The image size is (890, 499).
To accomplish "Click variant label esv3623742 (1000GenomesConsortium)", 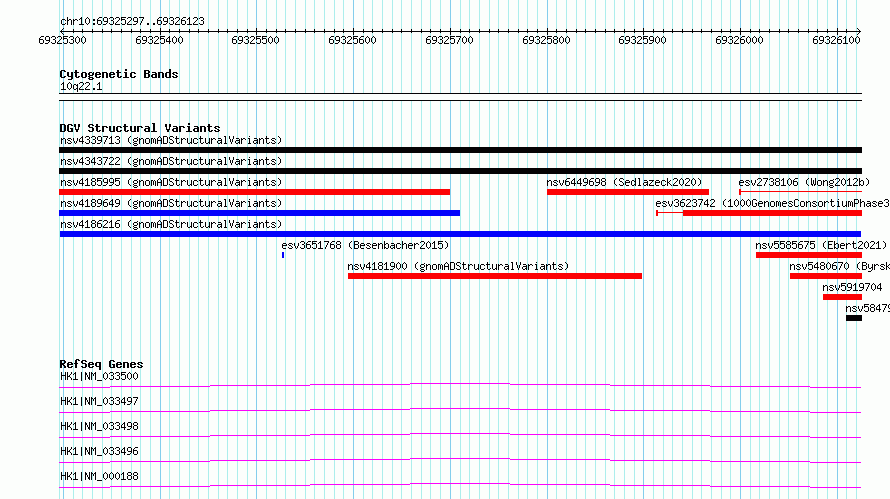I will tap(773, 203).
